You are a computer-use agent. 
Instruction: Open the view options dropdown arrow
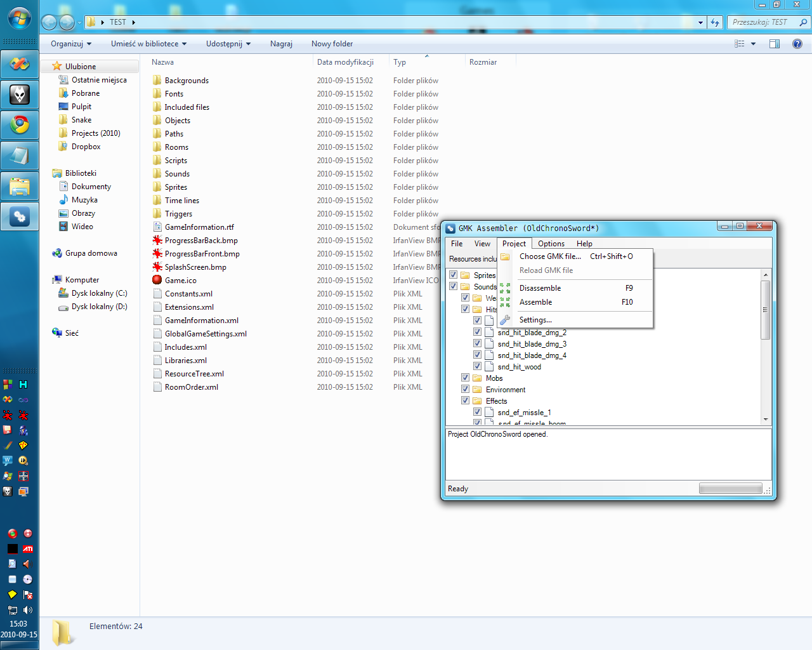click(x=753, y=44)
